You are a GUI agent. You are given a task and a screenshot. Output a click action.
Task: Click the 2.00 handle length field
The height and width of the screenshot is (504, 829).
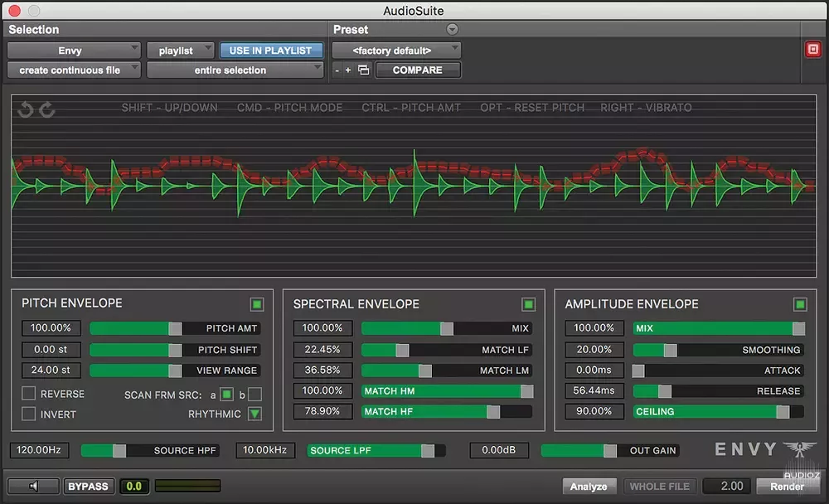726,486
